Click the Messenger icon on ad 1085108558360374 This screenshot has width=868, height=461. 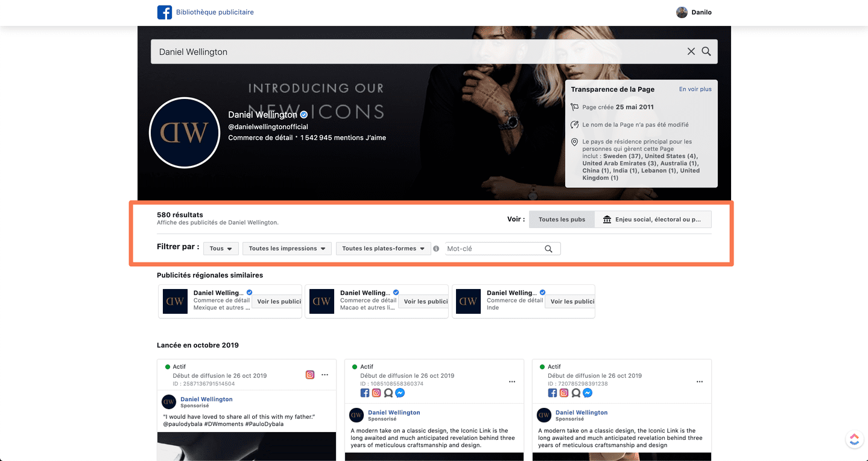[x=400, y=393]
